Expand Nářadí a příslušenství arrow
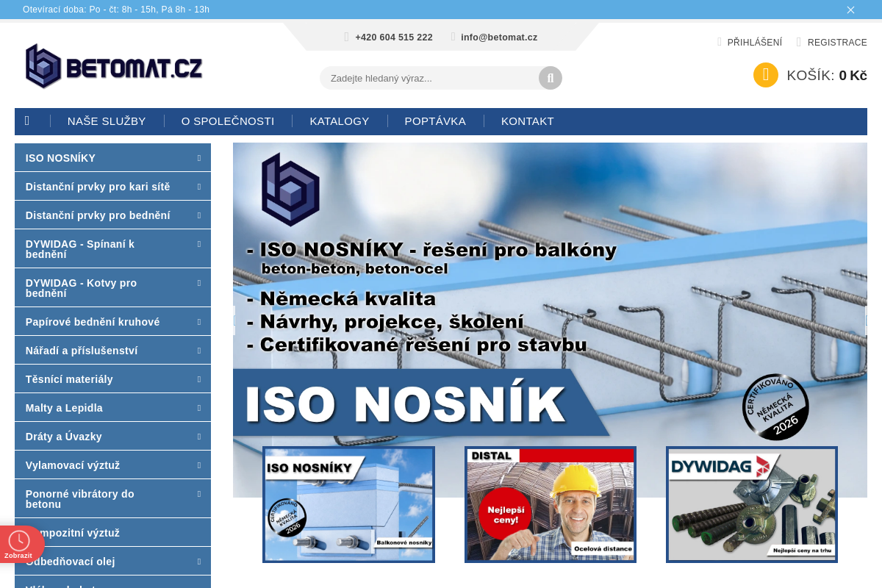882x588 pixels. 199,350
